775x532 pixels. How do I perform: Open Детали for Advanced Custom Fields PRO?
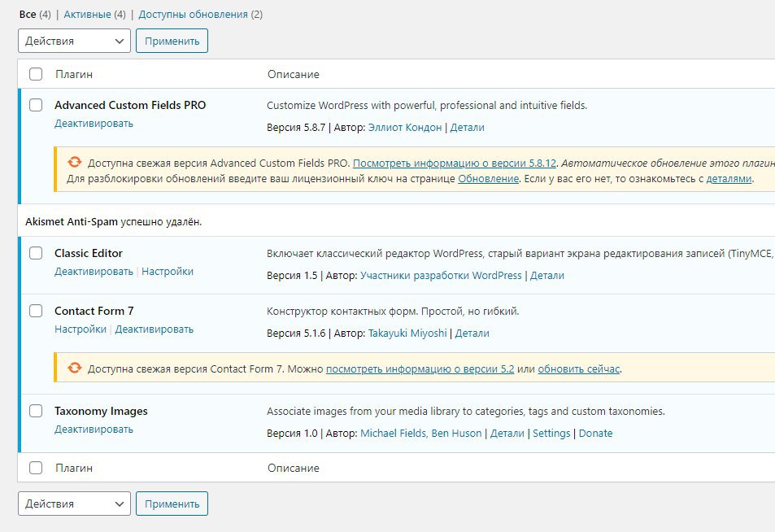467,127
